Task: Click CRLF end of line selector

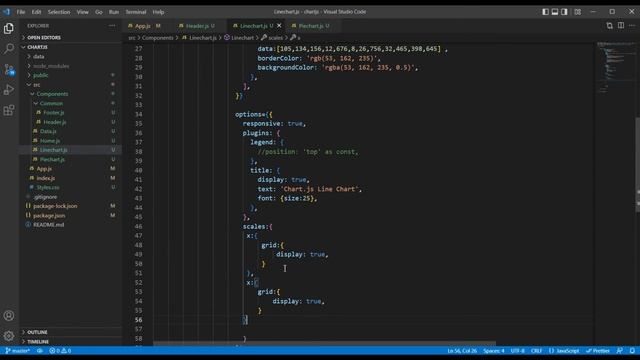Action: pos(536,351)
